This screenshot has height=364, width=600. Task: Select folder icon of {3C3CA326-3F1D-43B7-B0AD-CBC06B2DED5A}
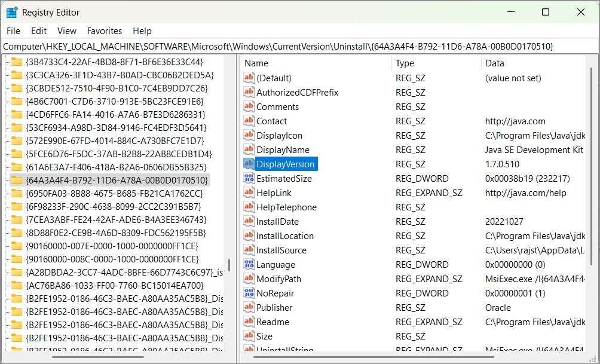coord(17,75)
